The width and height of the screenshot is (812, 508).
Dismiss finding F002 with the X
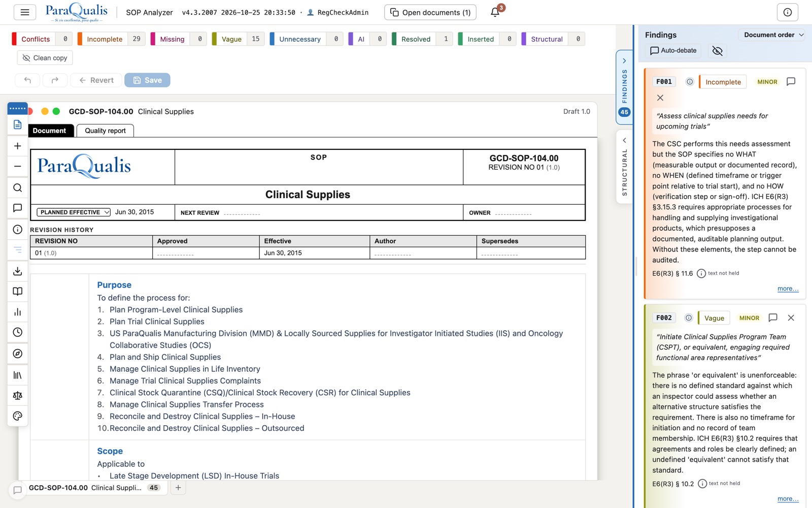click(x=791, y=318)
